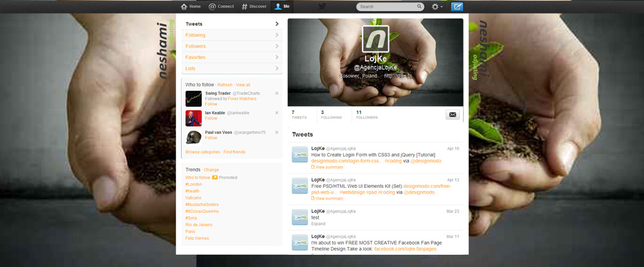Dismiss the Swing Trader suggestion
This screenshot has width=644, height=267.
pos(277,93)
